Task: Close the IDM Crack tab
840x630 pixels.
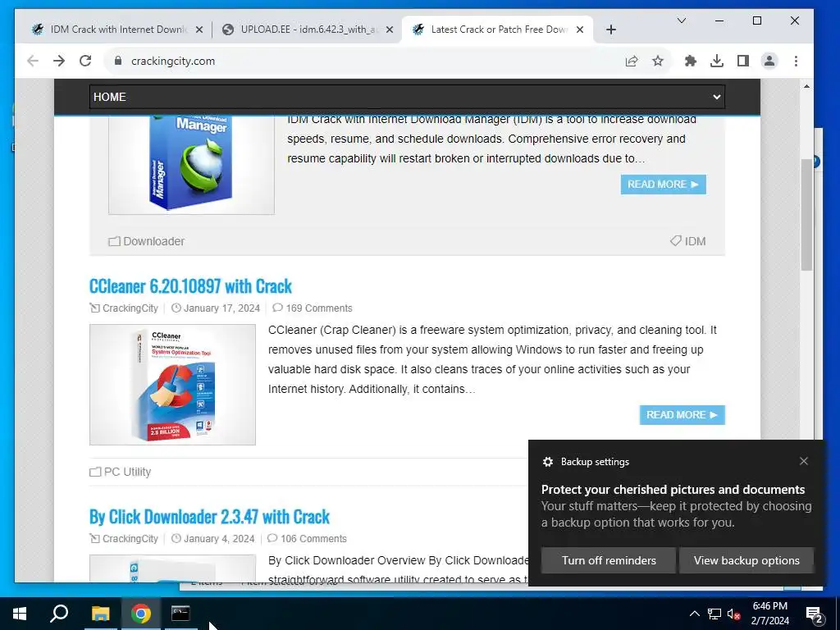Action: click(199, 30)
